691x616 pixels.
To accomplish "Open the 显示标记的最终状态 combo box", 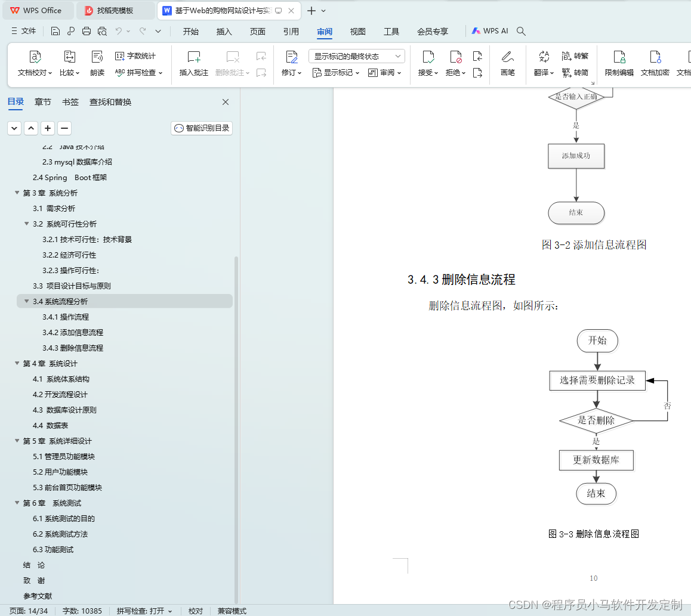I will [356, 56].
